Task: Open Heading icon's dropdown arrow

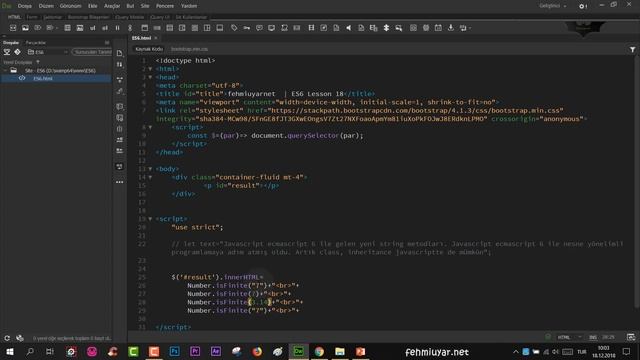Action: point(56,28)
